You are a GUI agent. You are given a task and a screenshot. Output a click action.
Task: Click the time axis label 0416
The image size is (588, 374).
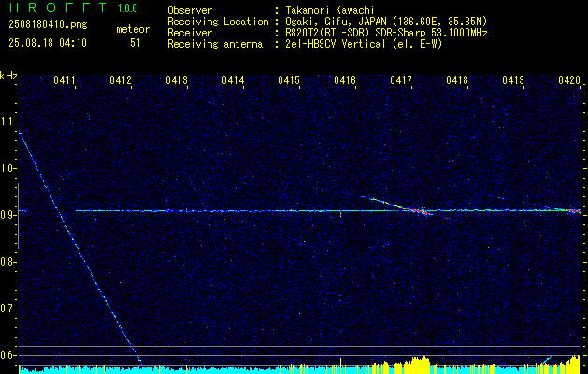tap(345, 79)
